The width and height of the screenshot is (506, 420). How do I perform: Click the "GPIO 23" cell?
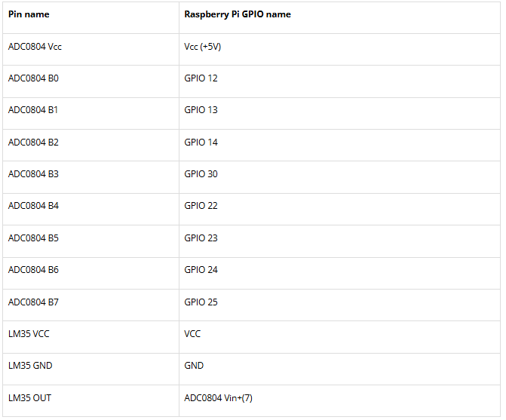(201, 238)
